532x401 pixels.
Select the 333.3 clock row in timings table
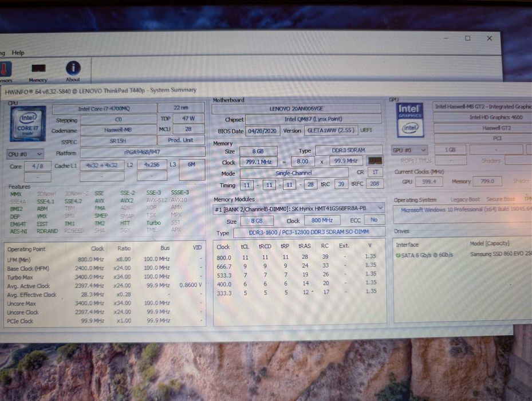(297, 292)
